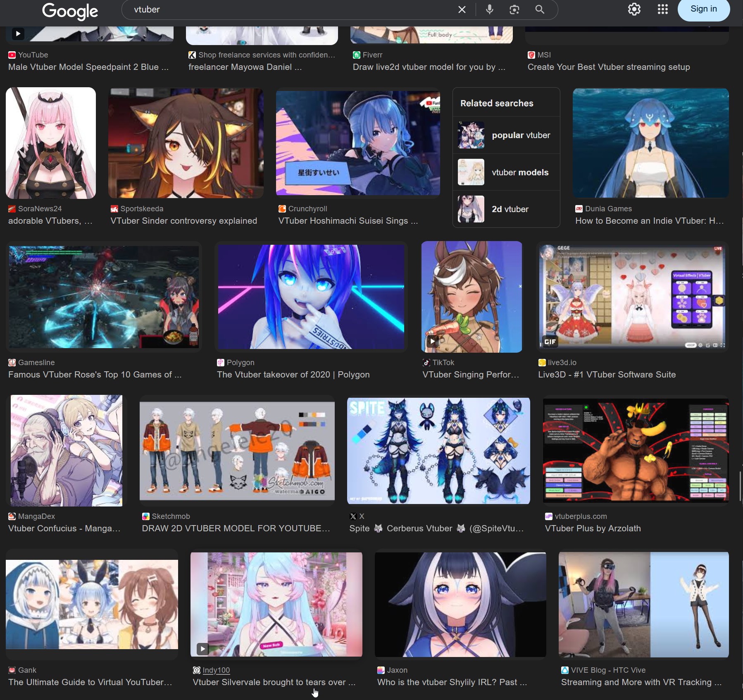The height and width of the screenshot is (700, 743).
Task: Click the Polygon source favicon
Action: tap(221, 363)
